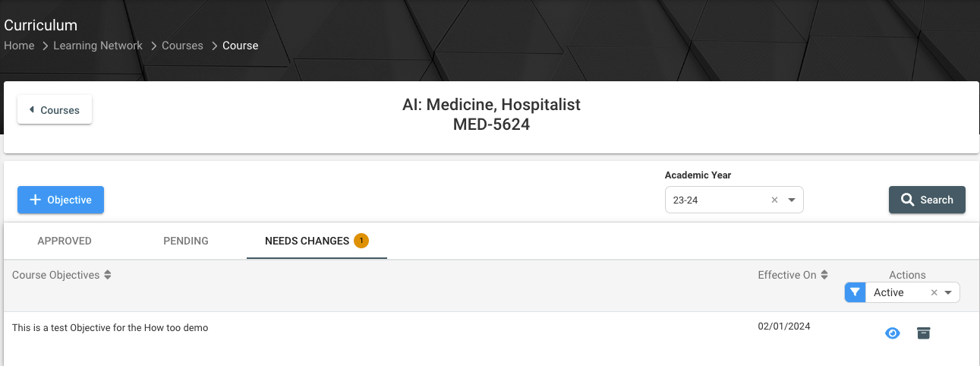Image resolution: width=980 pixels, height=366 pixels.
Task: Click the Search button with magnifier
Action: (x=927, y=200)
